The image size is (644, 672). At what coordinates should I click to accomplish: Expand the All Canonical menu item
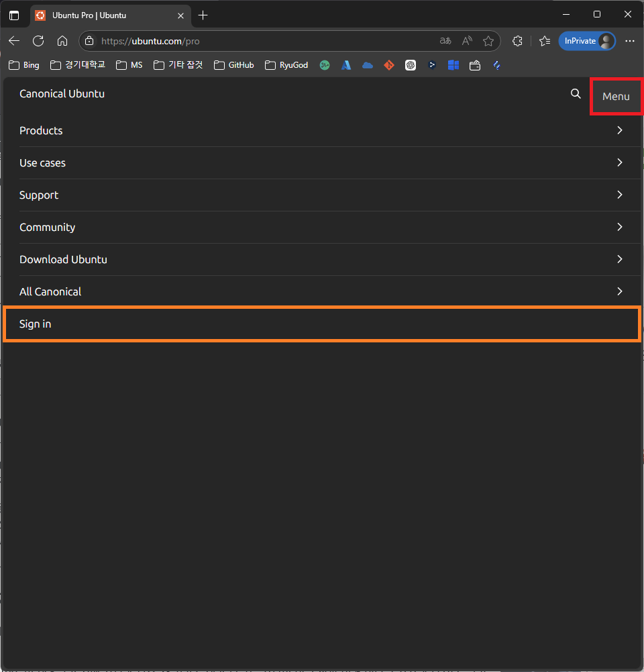(x=321, y=291)
